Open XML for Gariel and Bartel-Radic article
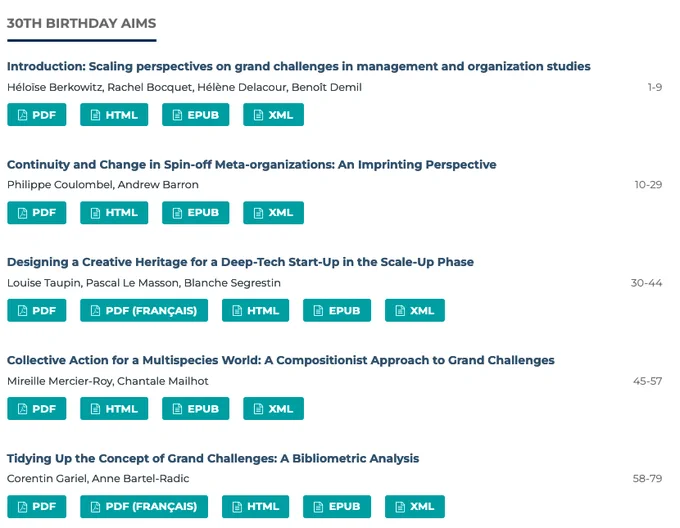Screen dimensions: 680x528 pos(415,506)
